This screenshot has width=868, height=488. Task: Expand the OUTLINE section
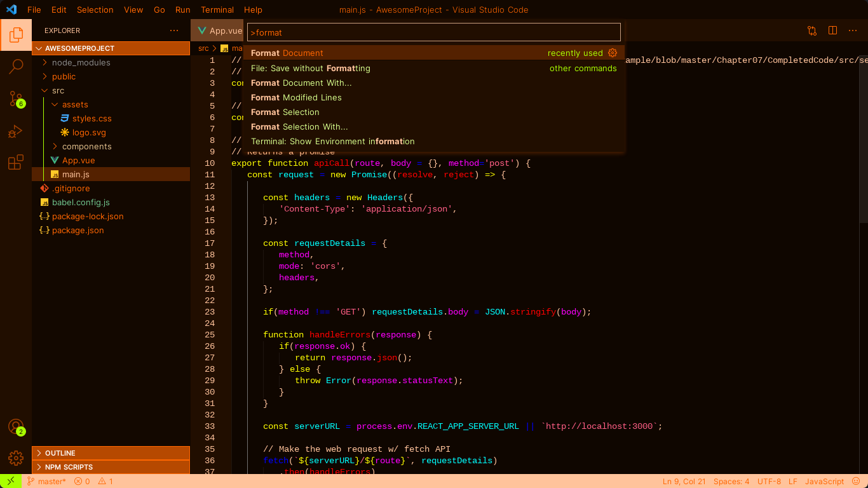(x=111, y=453)
